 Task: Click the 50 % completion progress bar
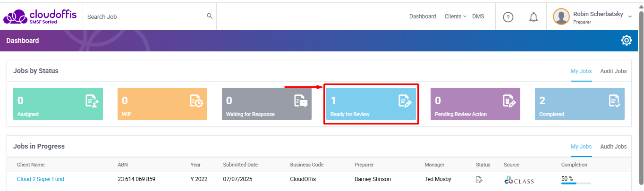tap(576, 183)
